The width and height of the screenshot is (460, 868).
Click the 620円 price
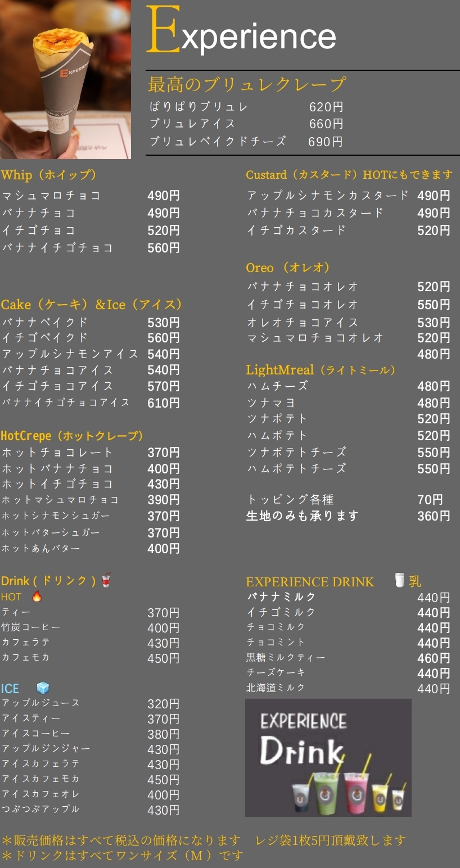pyautogui.click(x=326, y=107)
